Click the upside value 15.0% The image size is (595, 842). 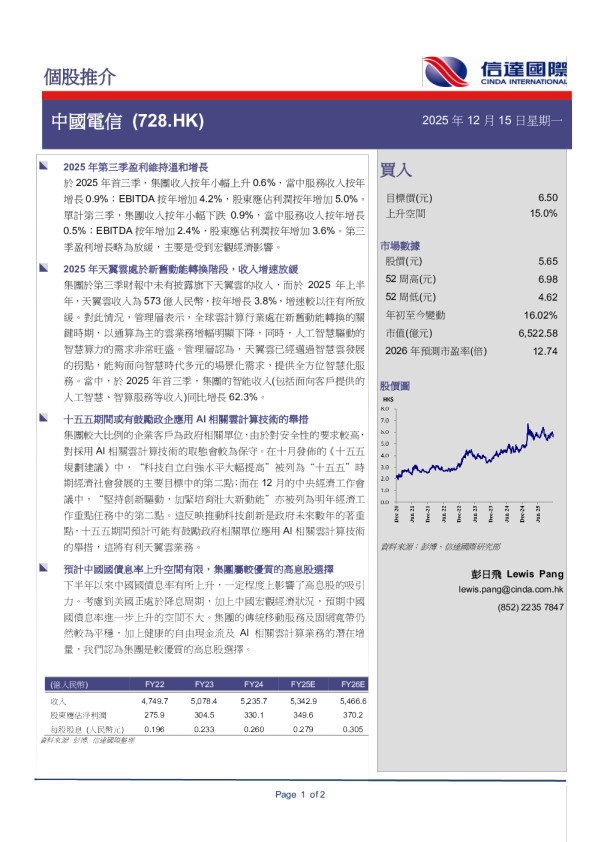(543, 213)
